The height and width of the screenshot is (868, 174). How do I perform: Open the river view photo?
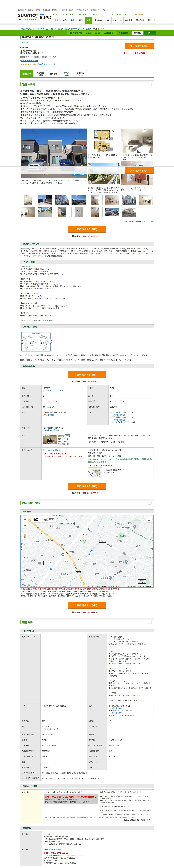click(x=103, y=173)
